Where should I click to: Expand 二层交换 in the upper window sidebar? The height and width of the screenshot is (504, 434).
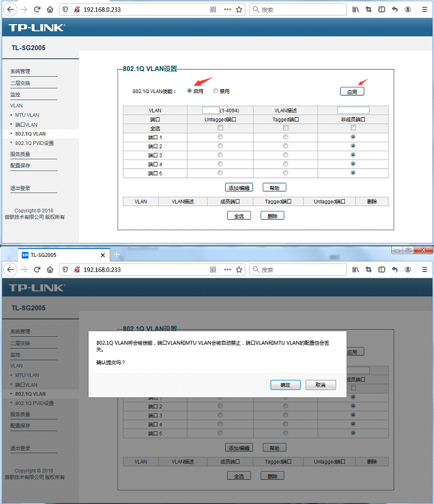coord(20,83)
